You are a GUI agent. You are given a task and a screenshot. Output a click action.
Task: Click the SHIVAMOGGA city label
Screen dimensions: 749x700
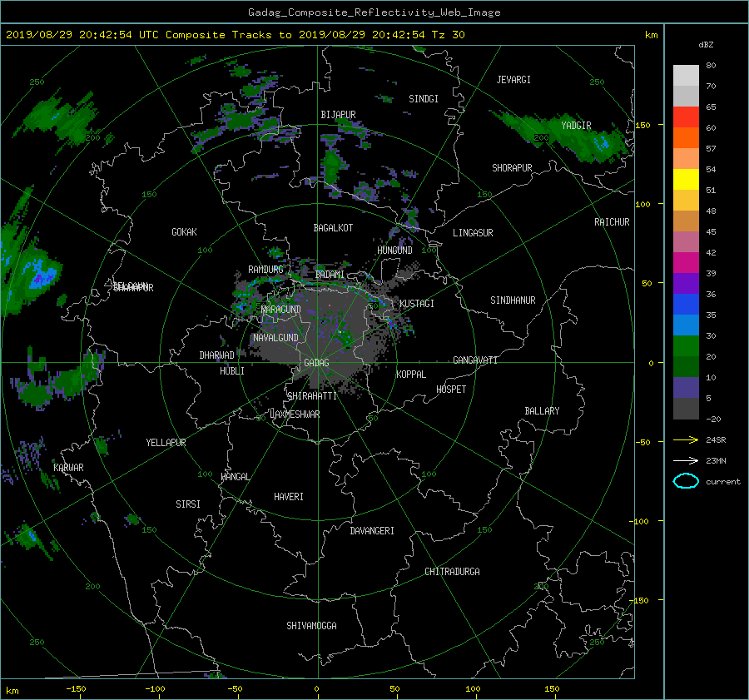coord(311,626)
